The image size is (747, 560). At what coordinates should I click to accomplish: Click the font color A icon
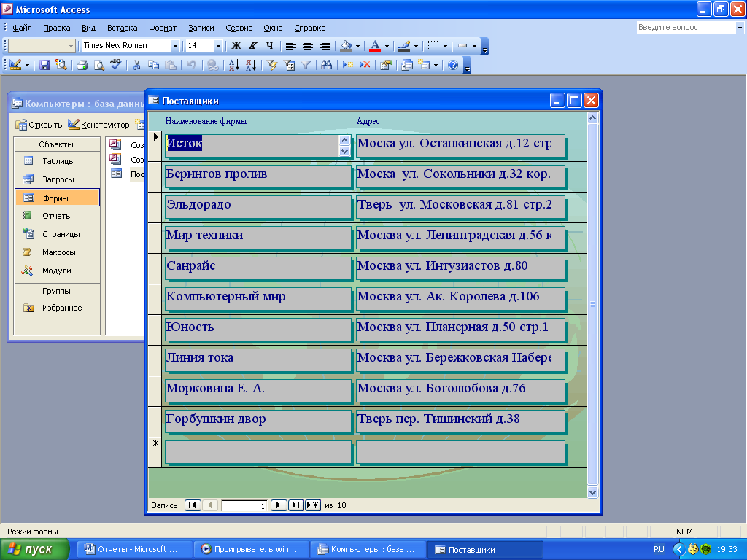375,46
